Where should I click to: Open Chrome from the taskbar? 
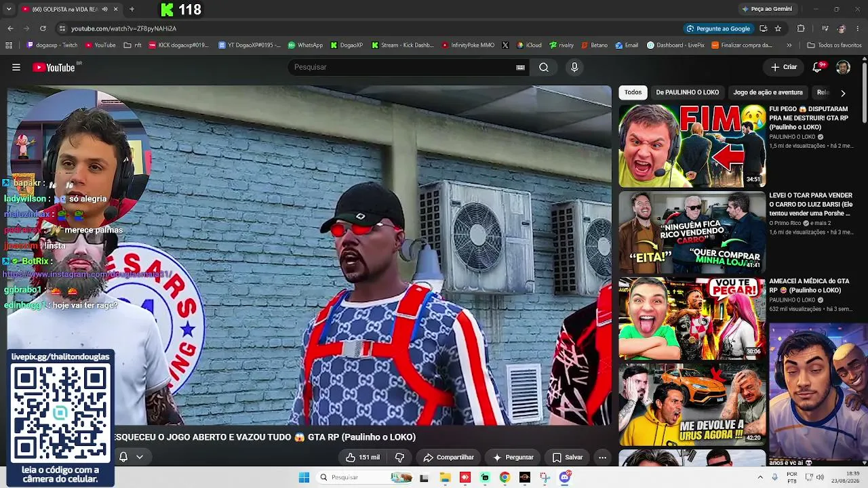point(505,477)
